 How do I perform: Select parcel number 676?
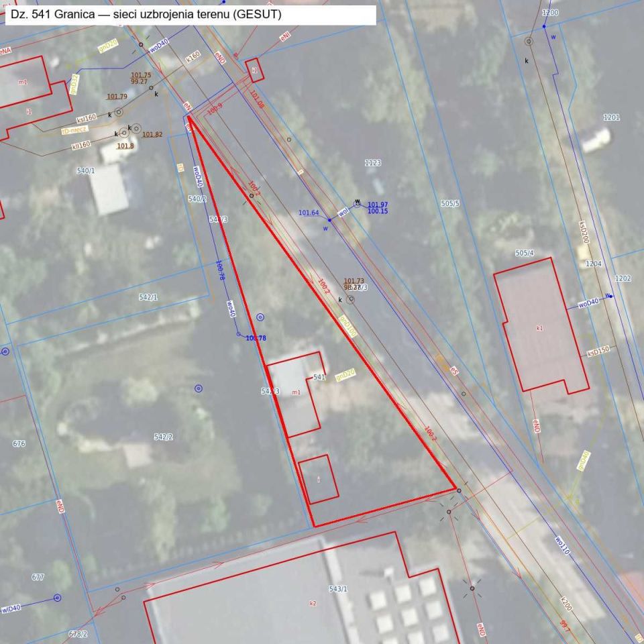19,443
